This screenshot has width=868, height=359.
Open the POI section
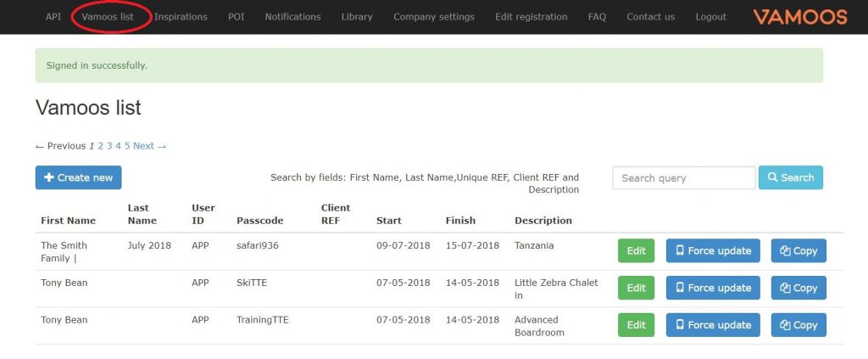[236, 17]
